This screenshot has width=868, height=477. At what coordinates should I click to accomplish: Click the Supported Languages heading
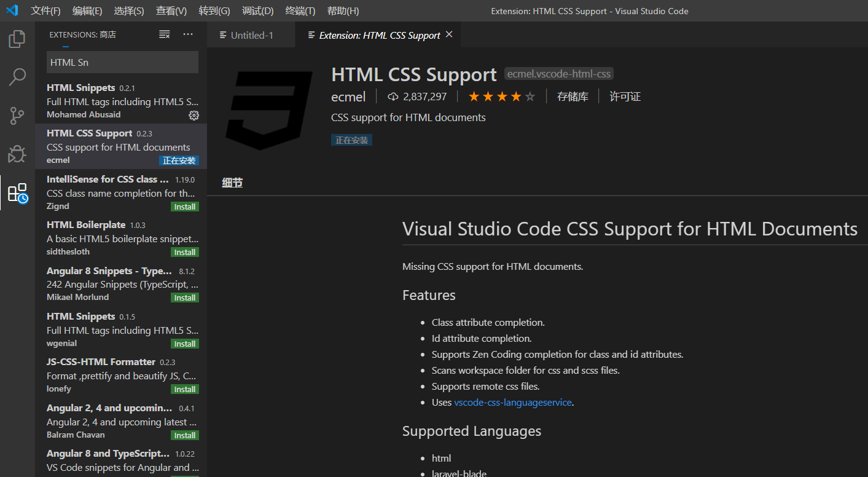[x=472, y=431]
